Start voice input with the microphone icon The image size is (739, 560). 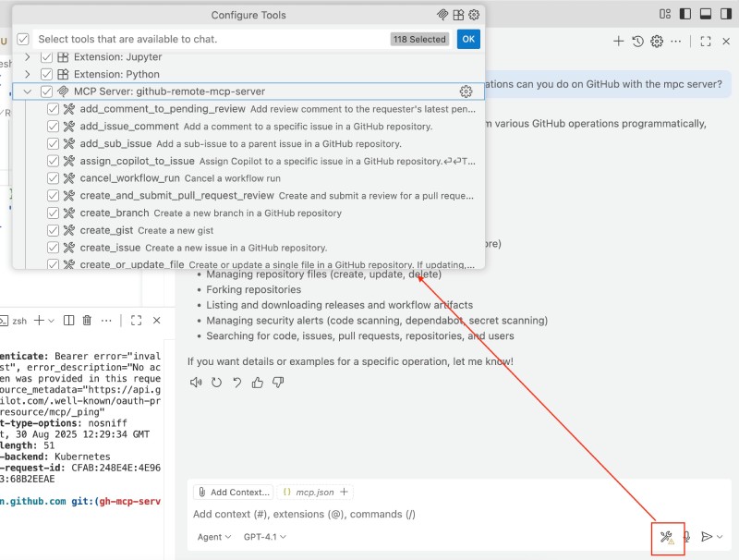tap(687, 537)
